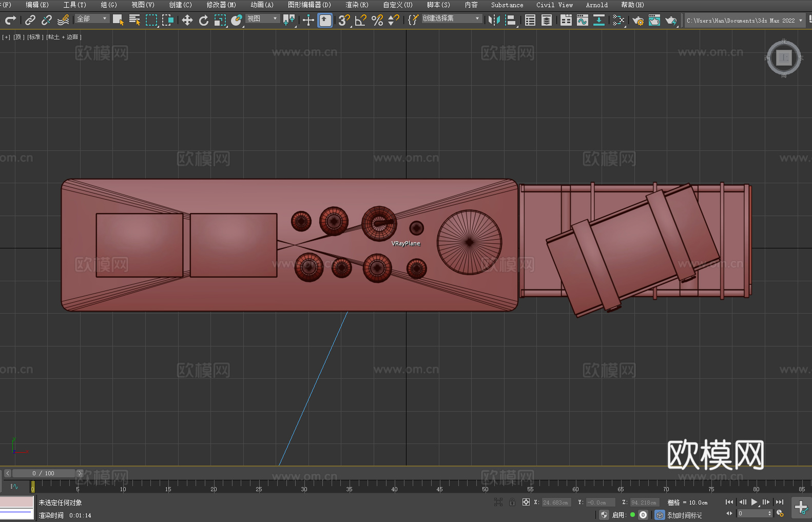
Task: Click the ViewCube top face
Action: 784,58
